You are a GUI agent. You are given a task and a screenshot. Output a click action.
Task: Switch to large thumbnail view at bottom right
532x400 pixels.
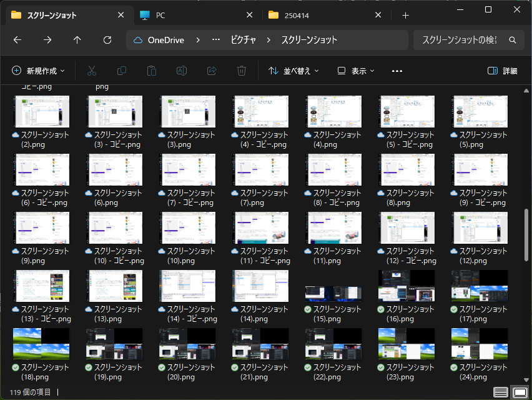tap(520, 392)
